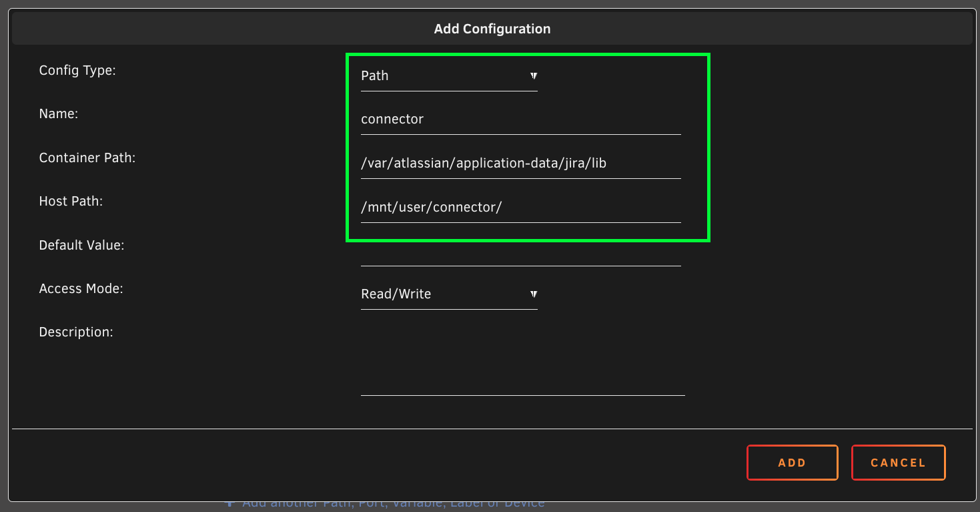Click the ADD button
This screenshot has width=980, height=512.
click(x=793, y=463)
